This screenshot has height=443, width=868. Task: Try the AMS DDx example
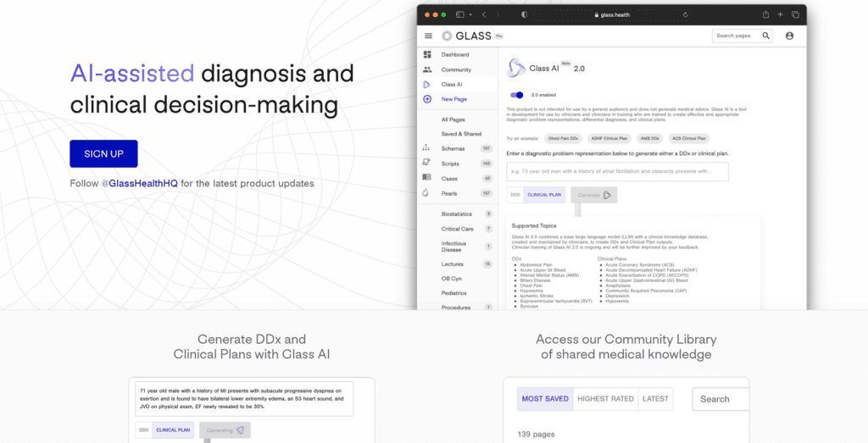(x=650, y=138)
